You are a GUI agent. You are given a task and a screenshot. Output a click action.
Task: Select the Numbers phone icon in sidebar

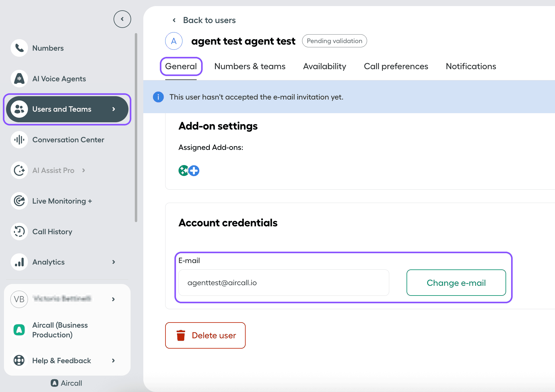tap(19, 48)
